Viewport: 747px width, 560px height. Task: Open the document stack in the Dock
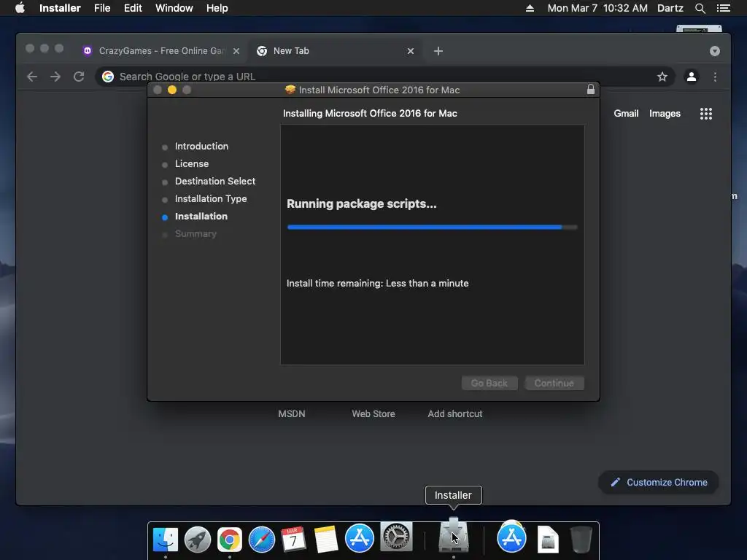(548, 540)
